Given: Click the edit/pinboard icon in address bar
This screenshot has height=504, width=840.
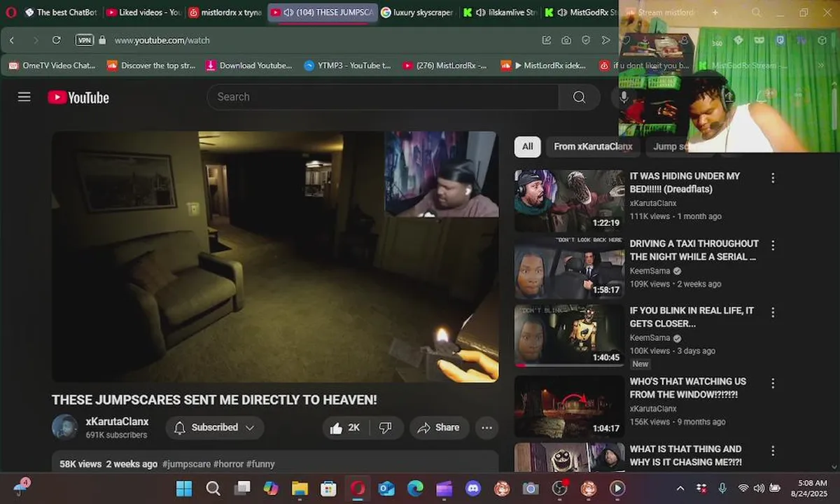Looking at the screenshot, I should (547, 40).
